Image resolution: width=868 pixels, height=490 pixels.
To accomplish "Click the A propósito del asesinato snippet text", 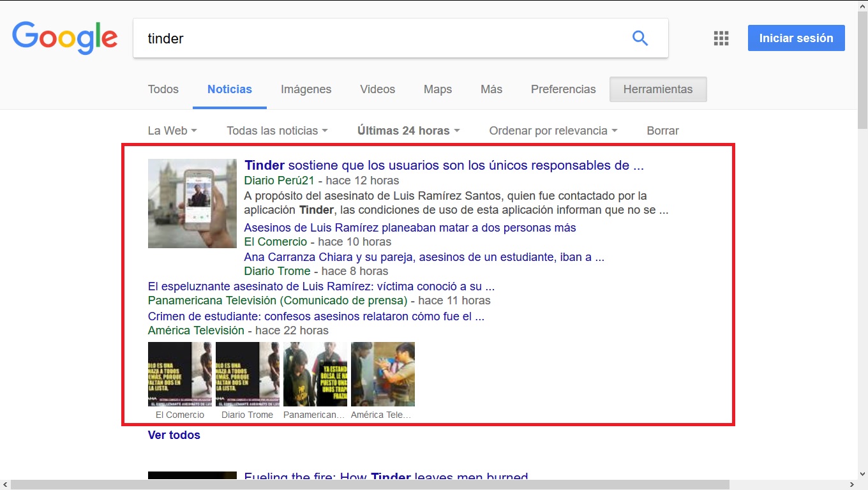I will click(x=456, y=203).
